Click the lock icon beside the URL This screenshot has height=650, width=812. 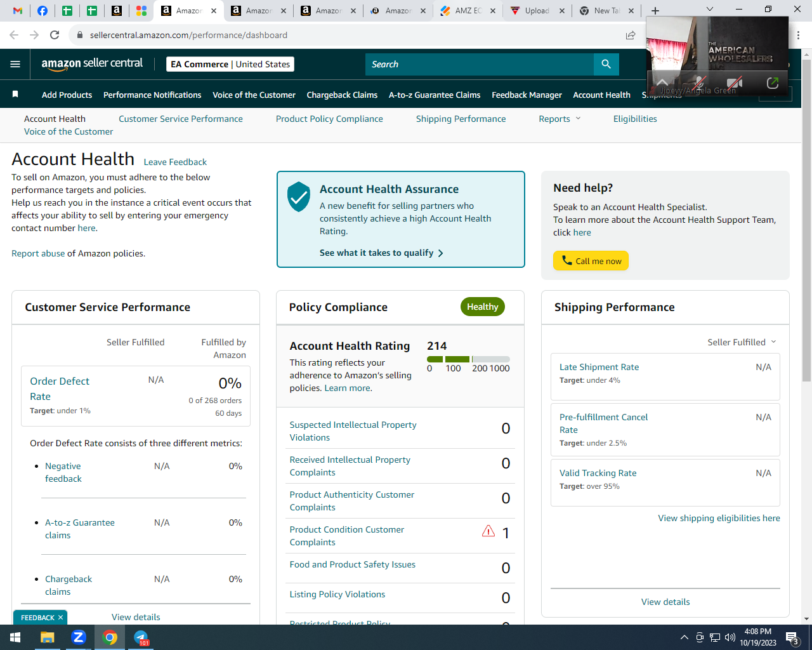[x=80, y=35]
